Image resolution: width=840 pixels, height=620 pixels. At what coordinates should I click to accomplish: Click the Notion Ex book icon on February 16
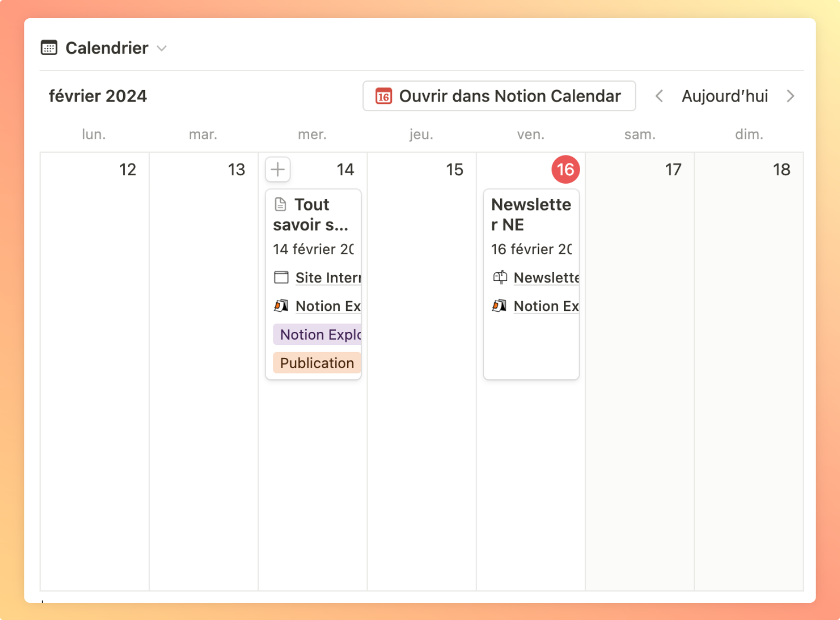pyautogui.click(x=500, y=306)
